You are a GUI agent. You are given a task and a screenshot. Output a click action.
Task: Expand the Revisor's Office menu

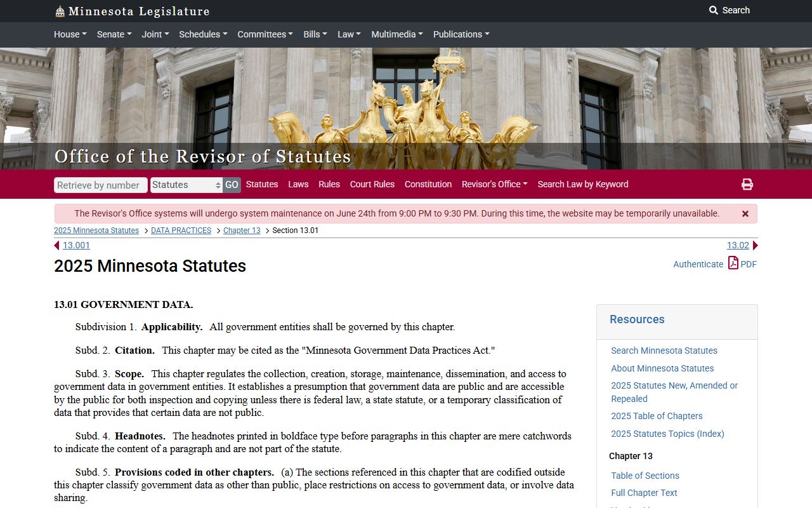pos(495,184)
